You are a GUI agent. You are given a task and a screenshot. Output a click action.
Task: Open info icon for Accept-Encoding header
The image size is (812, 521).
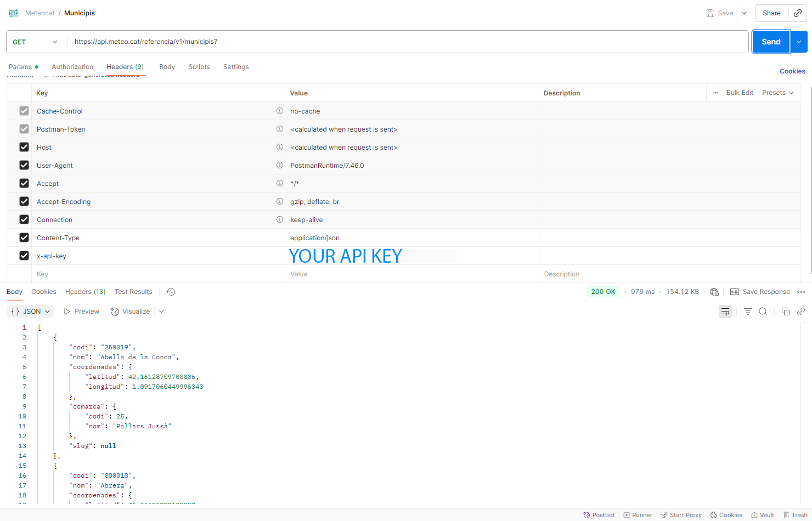tap(280, 201)
